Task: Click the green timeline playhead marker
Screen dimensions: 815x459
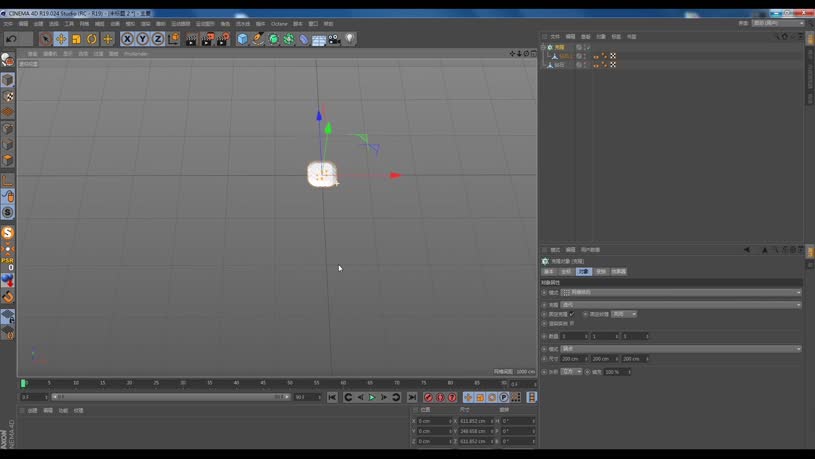Action: (x=23, y=383)
